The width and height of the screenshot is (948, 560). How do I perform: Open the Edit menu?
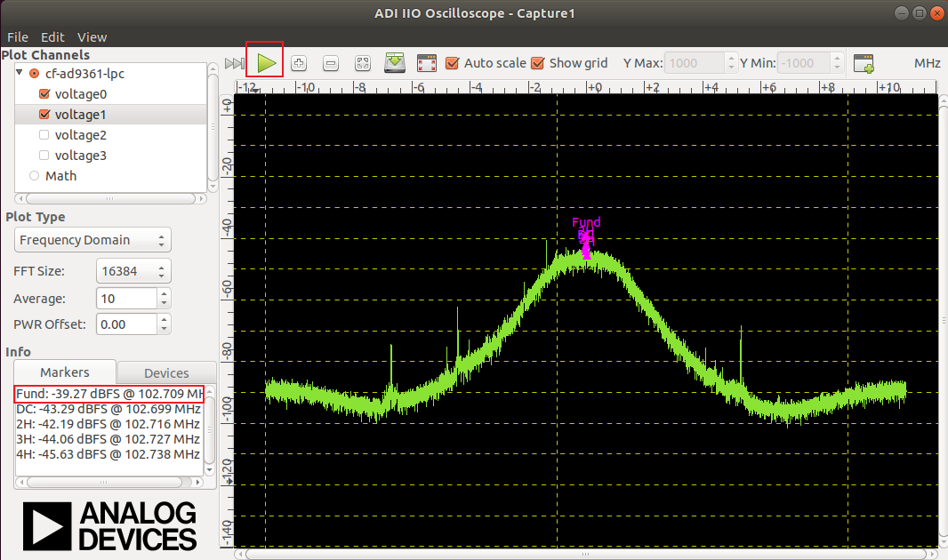52,37
